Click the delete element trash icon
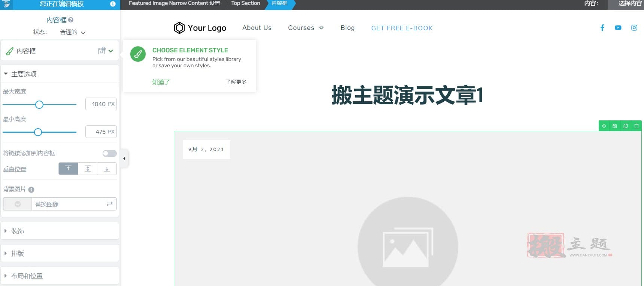644x286 pixels. (637, 126)
